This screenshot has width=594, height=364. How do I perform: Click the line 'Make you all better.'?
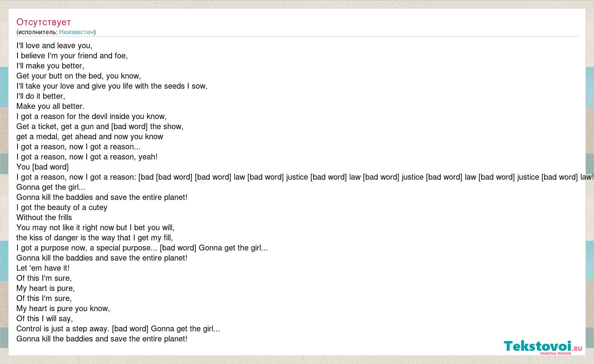click(x=51, y=106)
